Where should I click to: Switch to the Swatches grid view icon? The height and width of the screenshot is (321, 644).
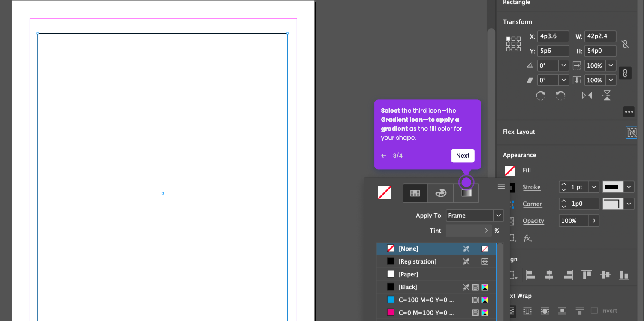415,193
